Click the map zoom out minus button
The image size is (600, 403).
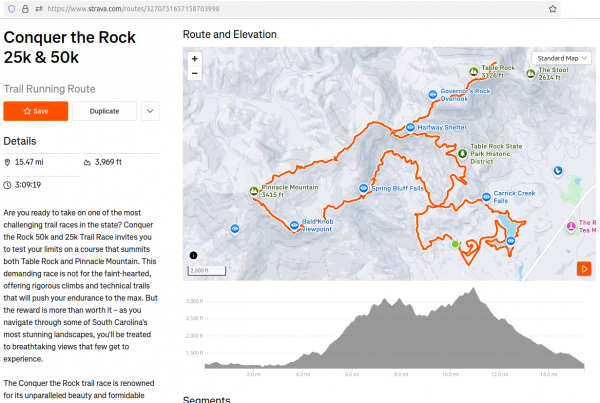194,73
